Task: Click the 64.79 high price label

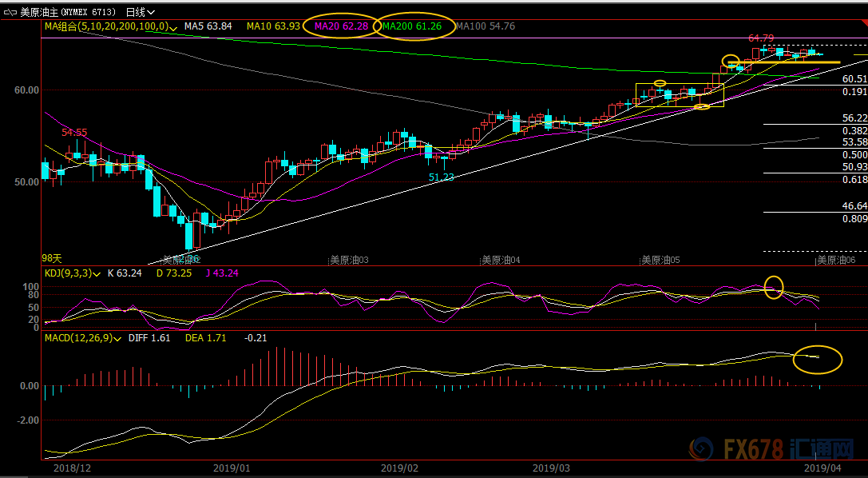Action: tap(761, 38)
